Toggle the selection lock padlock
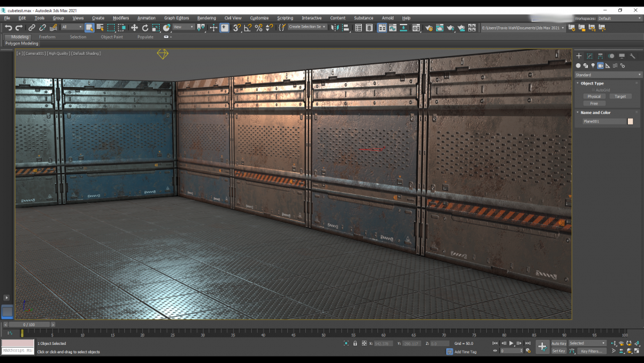644x363 pixels. [x=355, y=344]
